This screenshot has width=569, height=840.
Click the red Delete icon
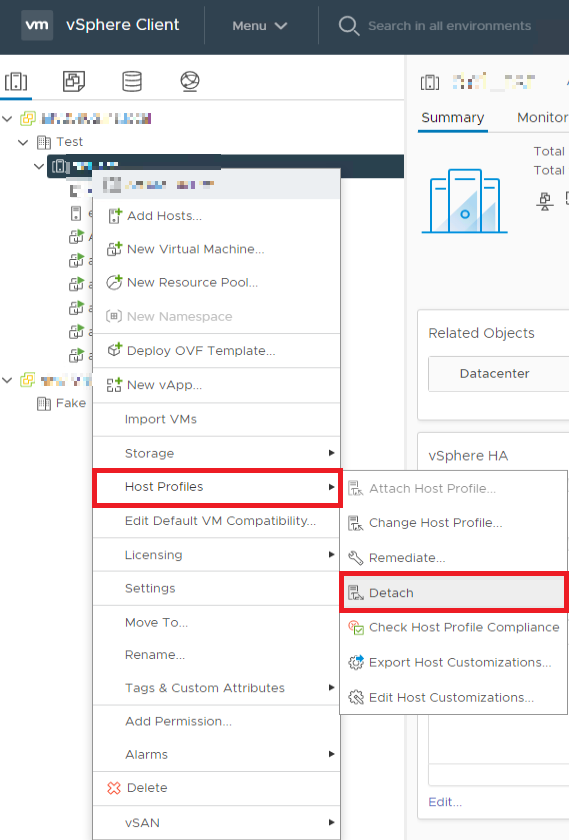click(x=114, y=788)
